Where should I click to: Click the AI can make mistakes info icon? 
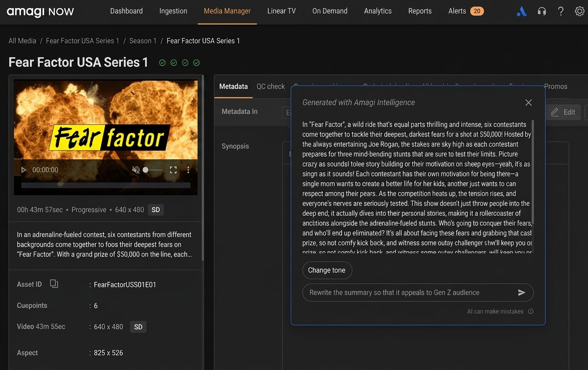531,312
